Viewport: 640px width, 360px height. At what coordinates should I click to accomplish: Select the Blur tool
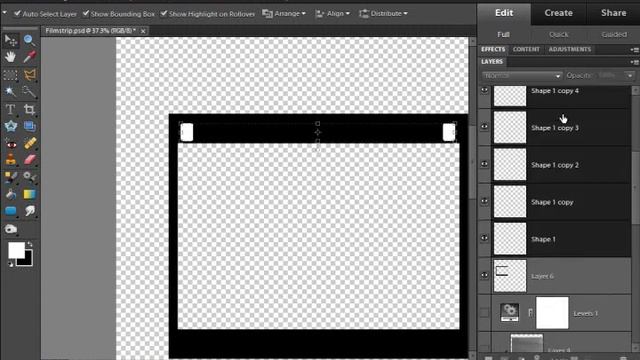29,211
